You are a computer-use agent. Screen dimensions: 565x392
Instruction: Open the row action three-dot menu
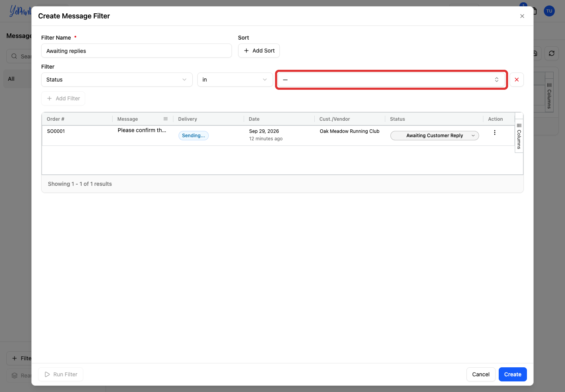point(495,132)
